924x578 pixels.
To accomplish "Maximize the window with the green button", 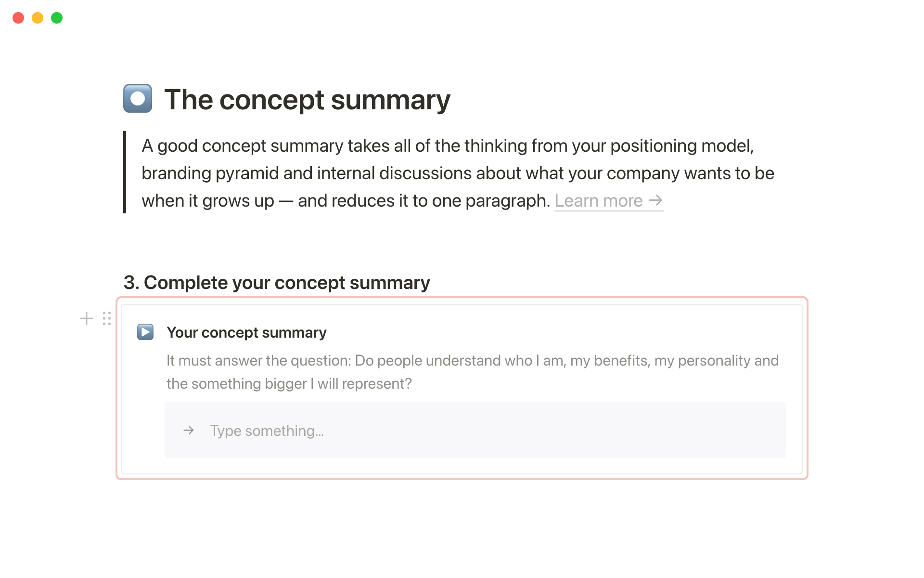I will [x=57, y=18].
